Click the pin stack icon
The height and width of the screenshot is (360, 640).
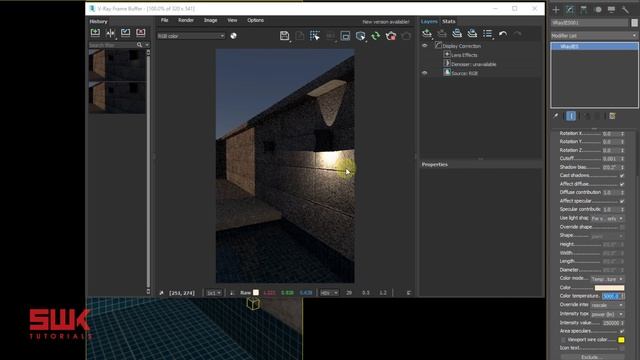coord(556,116)
